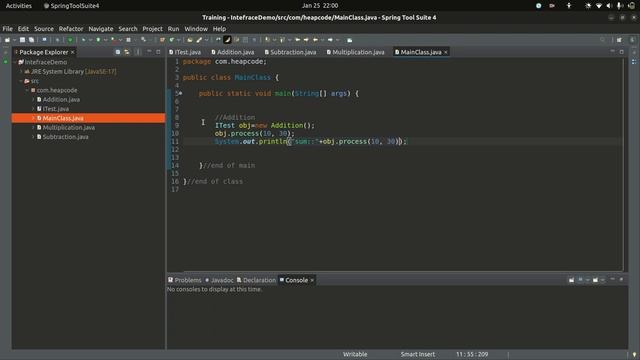
Task: Expand the JRE System Library node
Action: click(x=21, y=71)
